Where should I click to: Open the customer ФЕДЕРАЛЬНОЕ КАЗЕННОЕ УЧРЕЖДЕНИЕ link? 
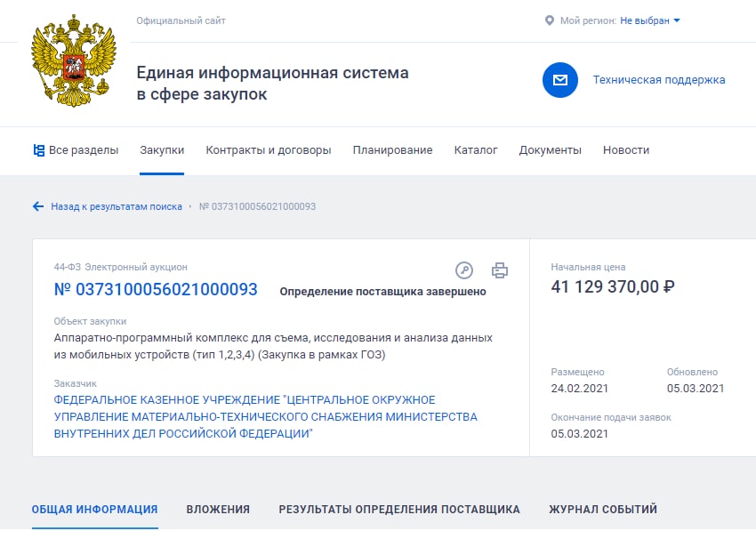pos(266,417)
